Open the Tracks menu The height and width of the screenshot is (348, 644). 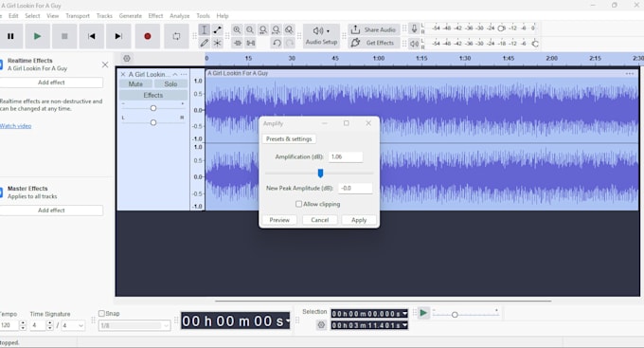pos(104,15)
